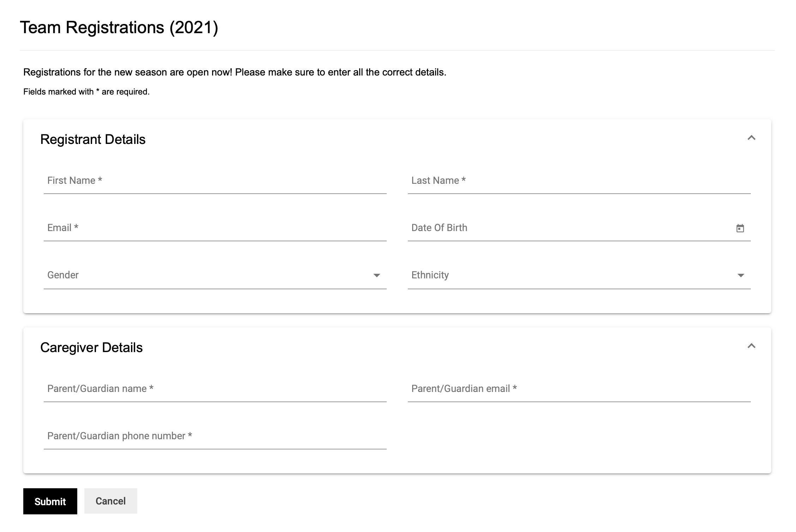Click the Parent/Guardian name field
Viewport: 796px width, 532px height.
coord(215,389)
